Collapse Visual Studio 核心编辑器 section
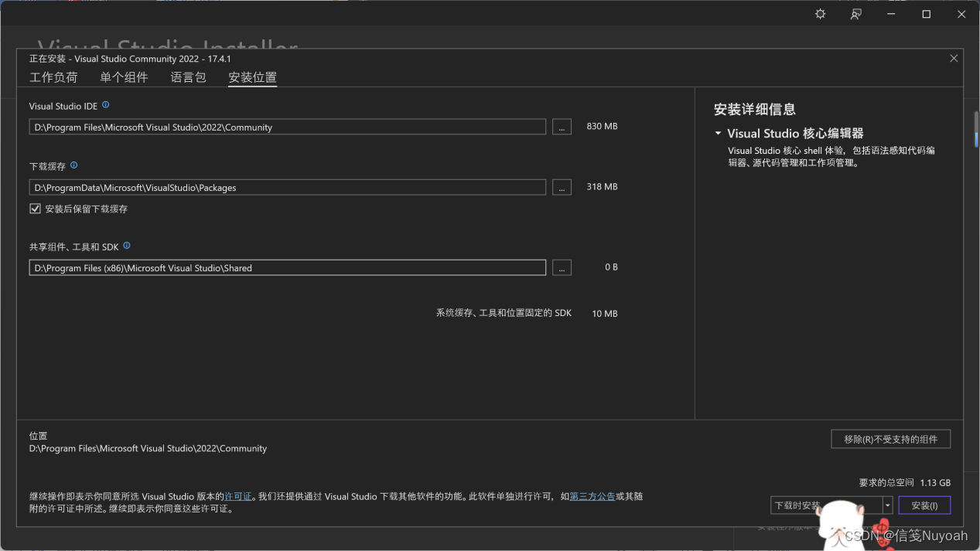This screenshot has width=980, height=551. [x=719, y=134]
